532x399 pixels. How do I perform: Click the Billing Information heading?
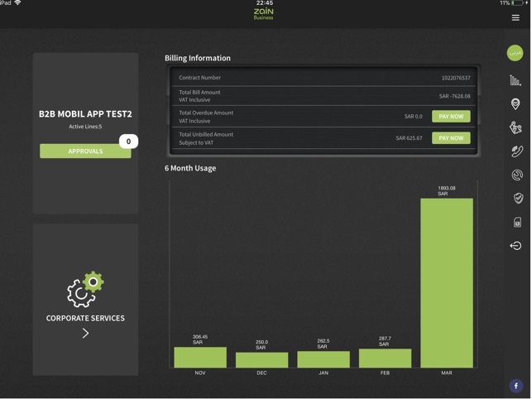pyautogui.click(x=198, y=58)
